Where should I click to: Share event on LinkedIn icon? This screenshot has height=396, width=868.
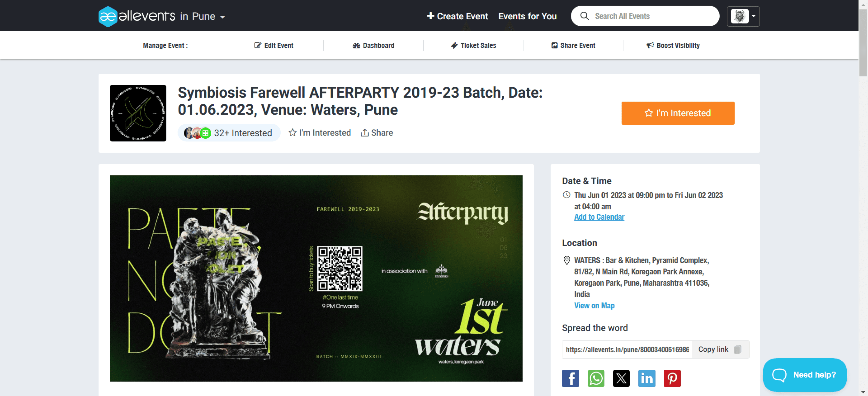[x=647, y=378]
